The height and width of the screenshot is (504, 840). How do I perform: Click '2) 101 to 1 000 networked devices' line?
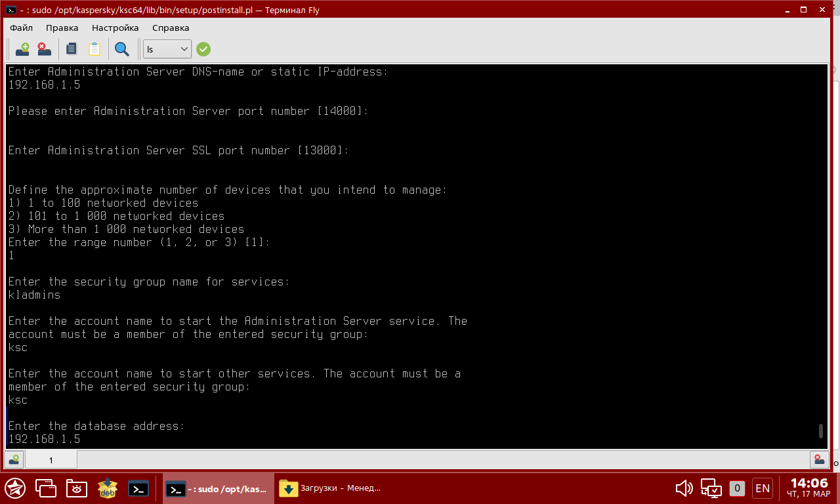tap(116, 216)
